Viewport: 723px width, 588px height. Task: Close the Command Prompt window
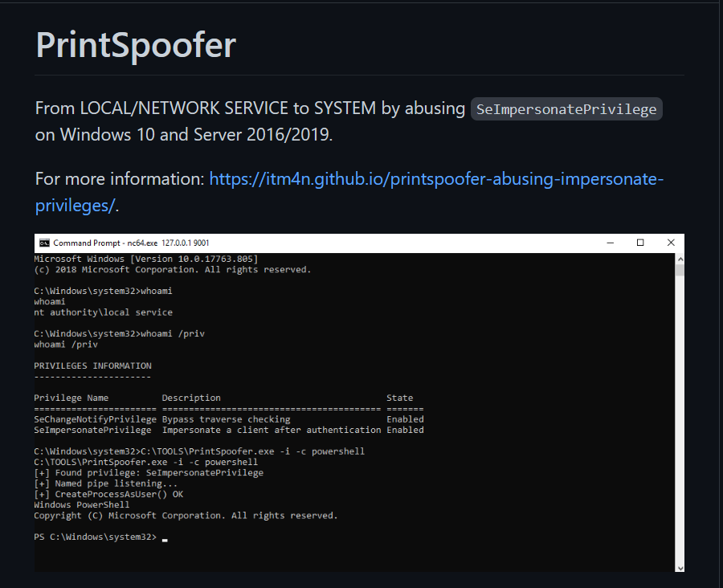[x=671, y=243]
